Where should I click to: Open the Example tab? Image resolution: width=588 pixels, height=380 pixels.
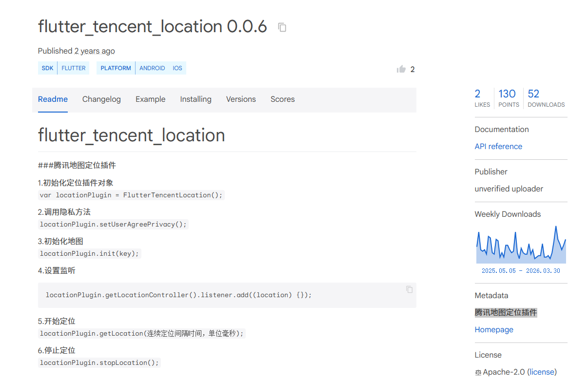tap(150, 99)
